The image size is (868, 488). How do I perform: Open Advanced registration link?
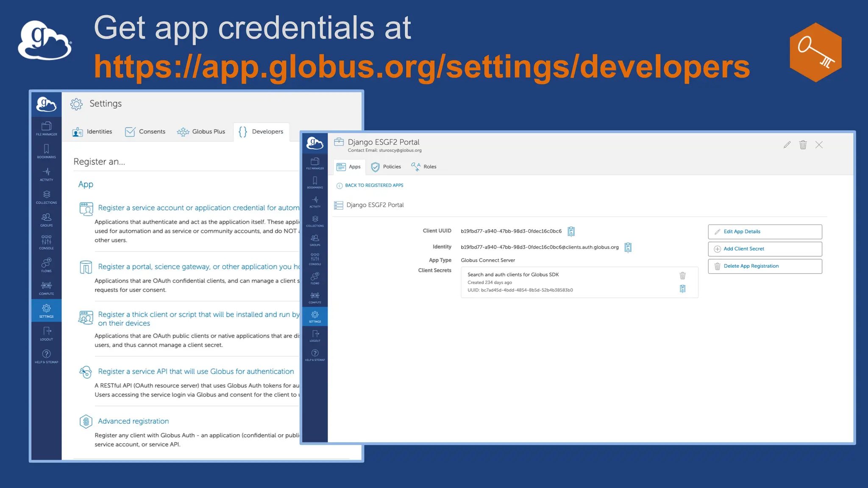click(x=133, y=421)
